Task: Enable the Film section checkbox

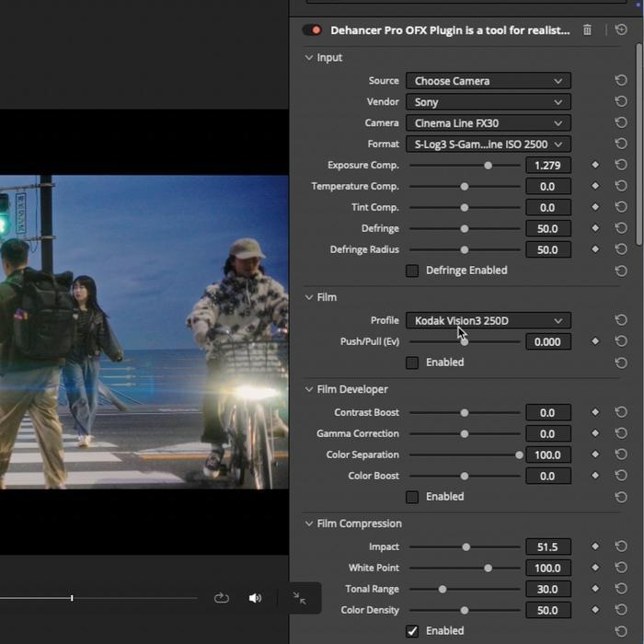Action: pyautogui.click(x=412, y=362)
